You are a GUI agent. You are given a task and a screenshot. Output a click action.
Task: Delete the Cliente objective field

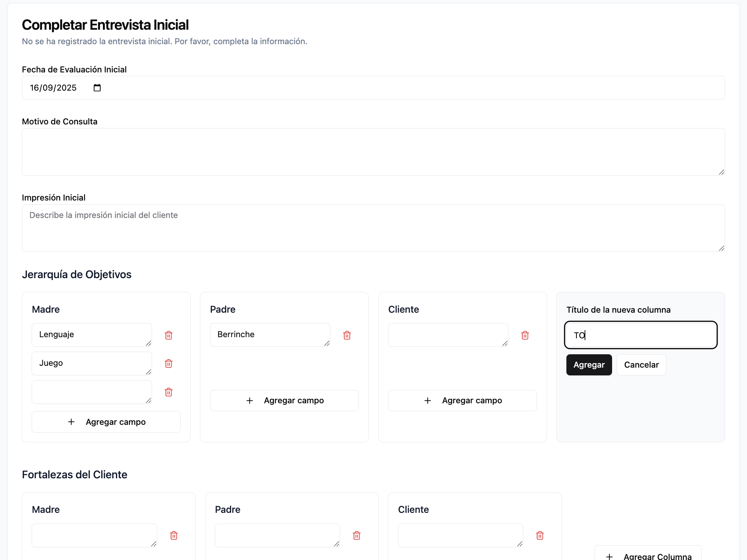[x=525, y=335]
